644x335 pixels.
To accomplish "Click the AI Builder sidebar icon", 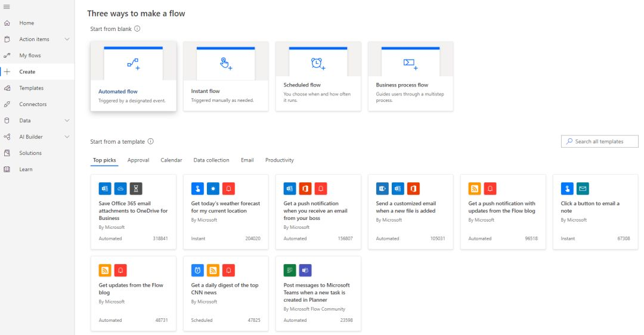I will click(7, 137).
